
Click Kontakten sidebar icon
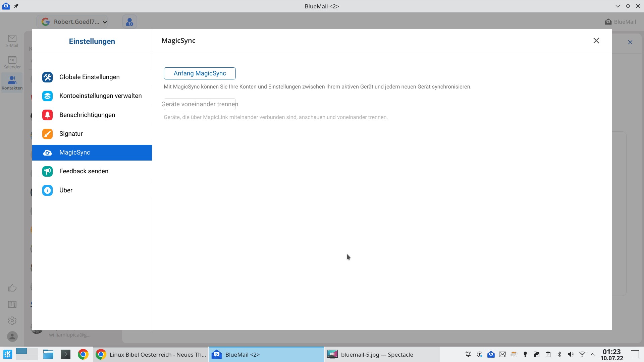click(x=12, y=83)
